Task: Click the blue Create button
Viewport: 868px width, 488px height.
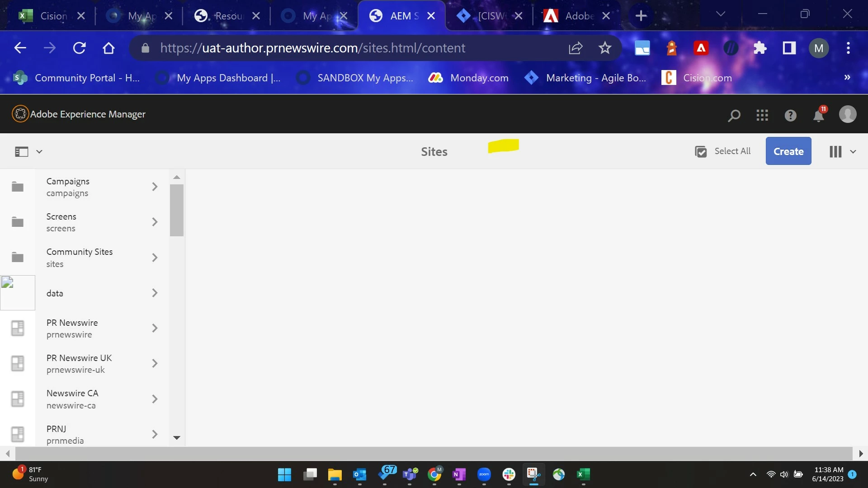Action: coord(788,151)
